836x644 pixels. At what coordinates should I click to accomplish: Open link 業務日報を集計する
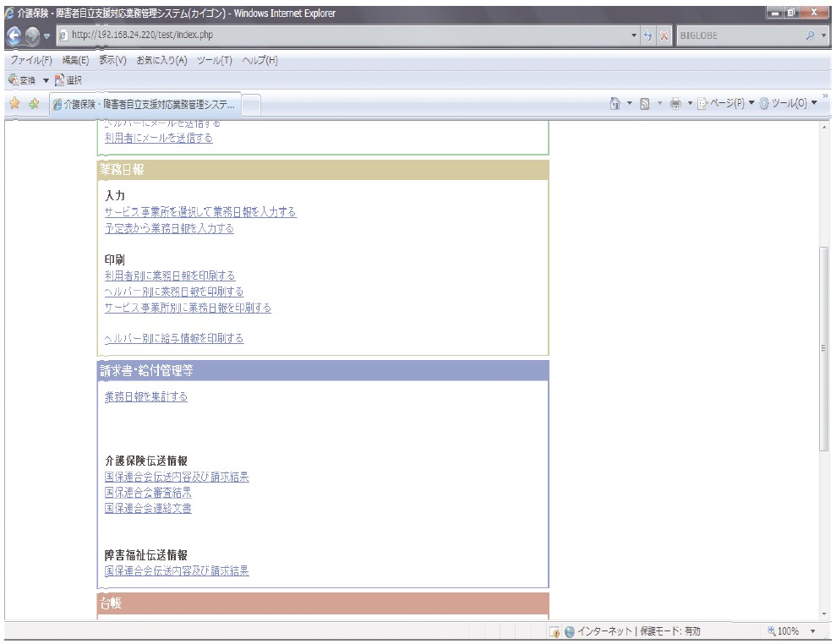pyautogui.click(x=146, y=396)
